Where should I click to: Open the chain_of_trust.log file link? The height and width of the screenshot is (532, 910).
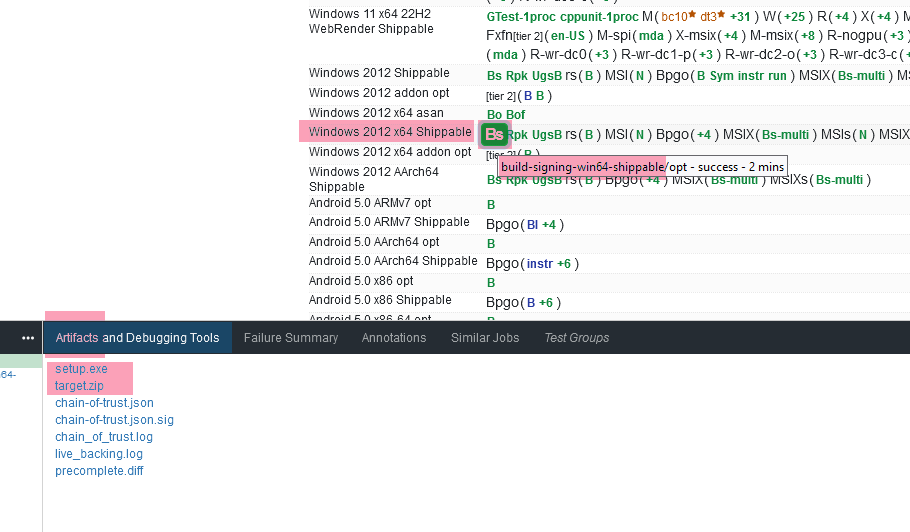(x=104, y=437)
